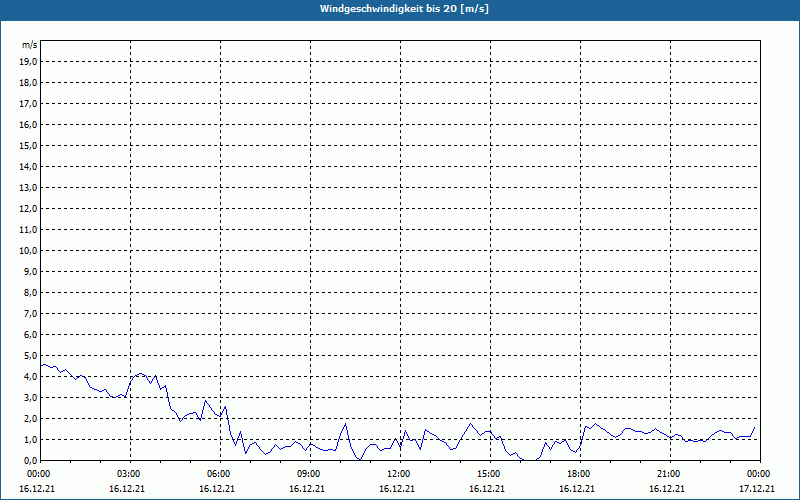Select the "09:00" time axis label
Viewport: 800px width, 500px height.
309,474
